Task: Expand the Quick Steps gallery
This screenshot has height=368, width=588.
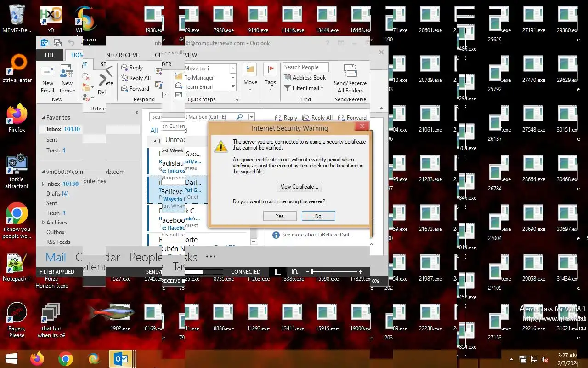Action: (233, 87)
